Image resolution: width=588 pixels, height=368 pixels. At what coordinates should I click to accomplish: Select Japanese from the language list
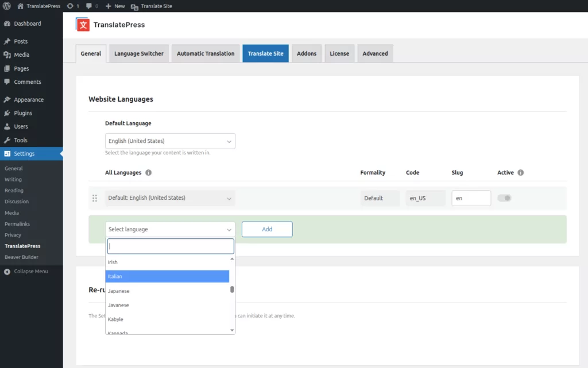pyautogui.click(x=167, y=291)
